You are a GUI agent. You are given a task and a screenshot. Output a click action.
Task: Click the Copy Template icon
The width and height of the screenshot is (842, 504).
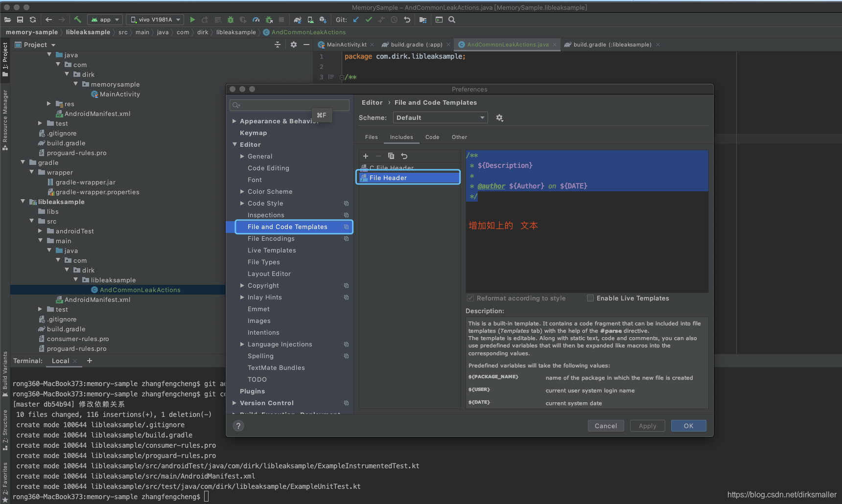(x=391, y=156)
